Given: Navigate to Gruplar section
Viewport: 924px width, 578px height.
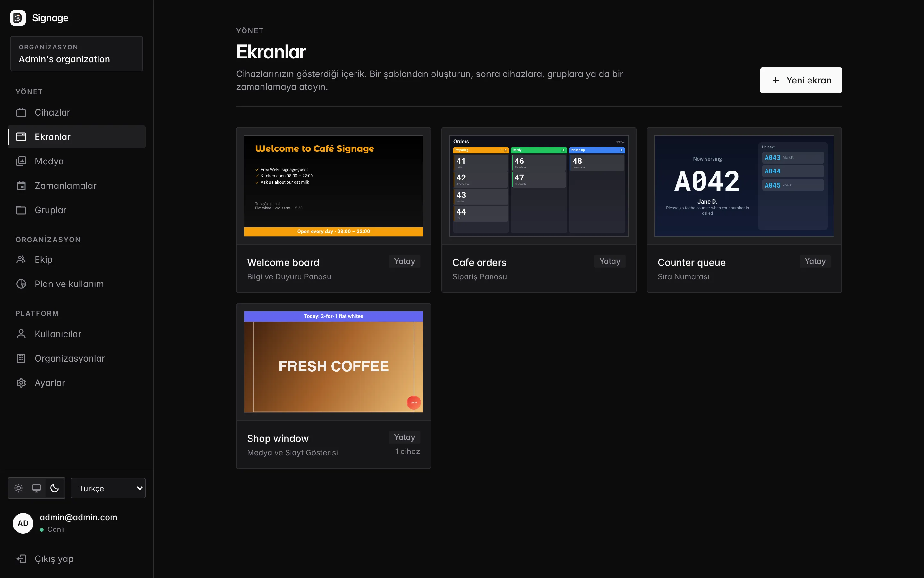Looking at the screenshot, I should point(77,210).
